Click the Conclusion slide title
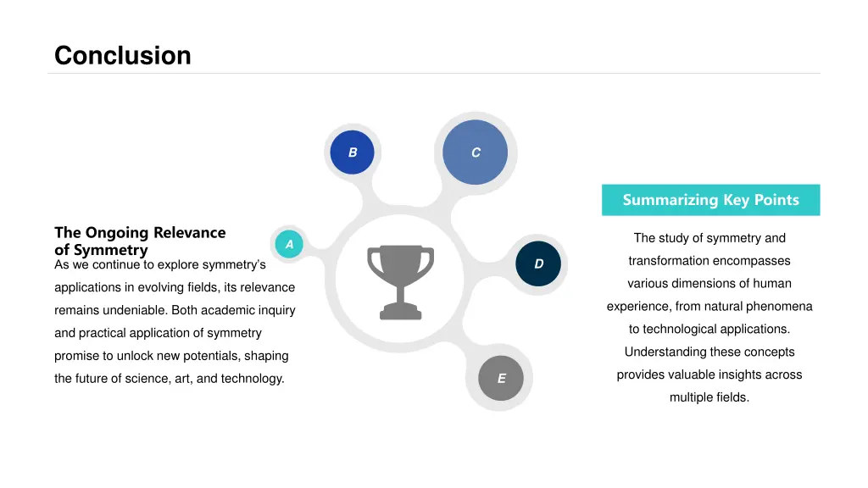The image size is (868, 488). pyautogui.click(x=123, y=55)
